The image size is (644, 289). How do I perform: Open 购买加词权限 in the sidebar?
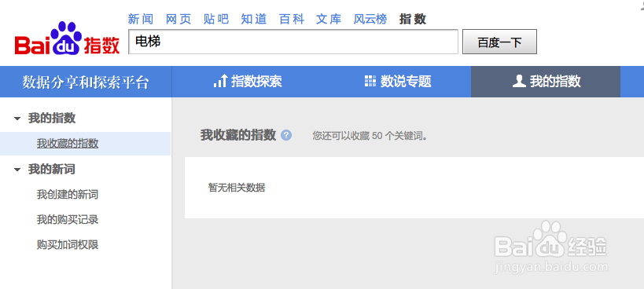click(68, 245)
